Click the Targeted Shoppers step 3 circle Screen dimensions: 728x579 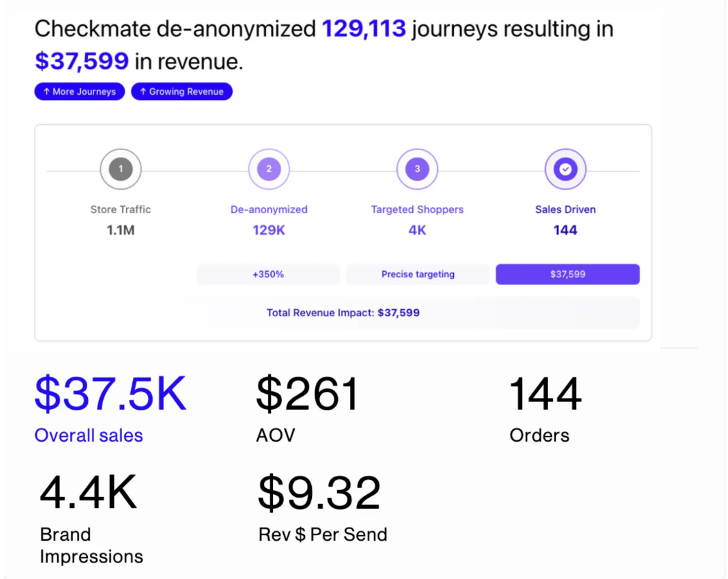(x=417, y=169)
